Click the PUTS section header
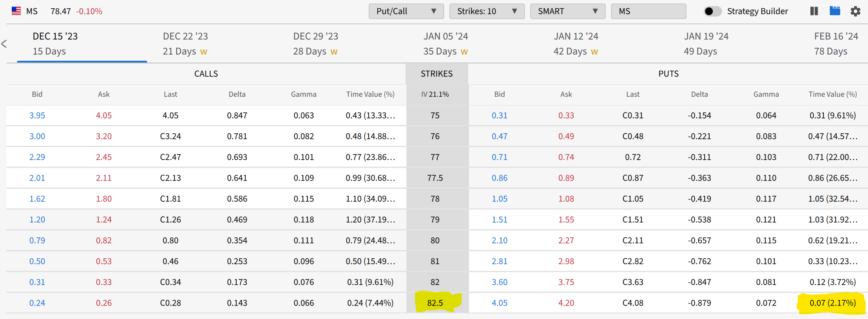868x319 pixels. [x=669, y=74]
